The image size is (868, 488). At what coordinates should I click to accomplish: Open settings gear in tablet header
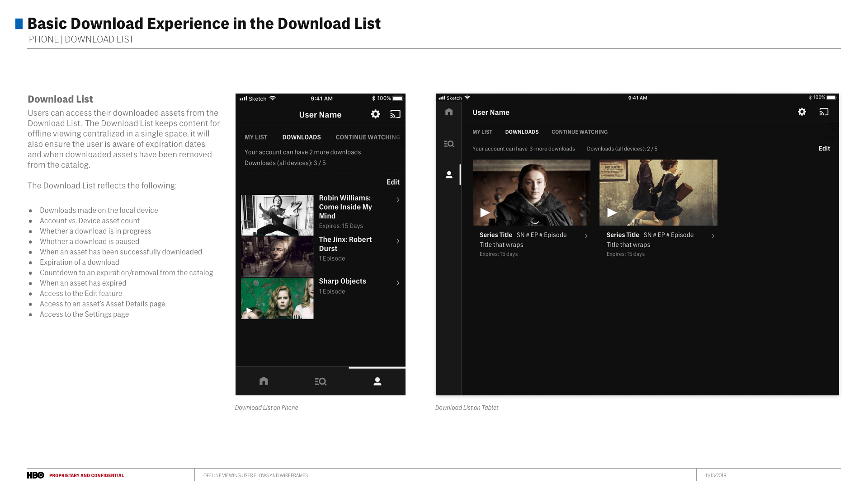tap(802, 112)
